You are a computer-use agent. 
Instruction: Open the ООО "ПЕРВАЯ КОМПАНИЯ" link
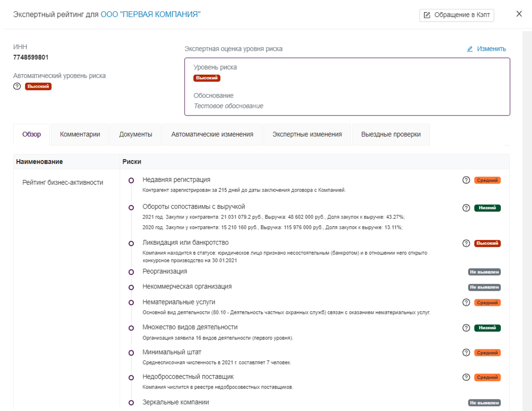click(150, 15)
